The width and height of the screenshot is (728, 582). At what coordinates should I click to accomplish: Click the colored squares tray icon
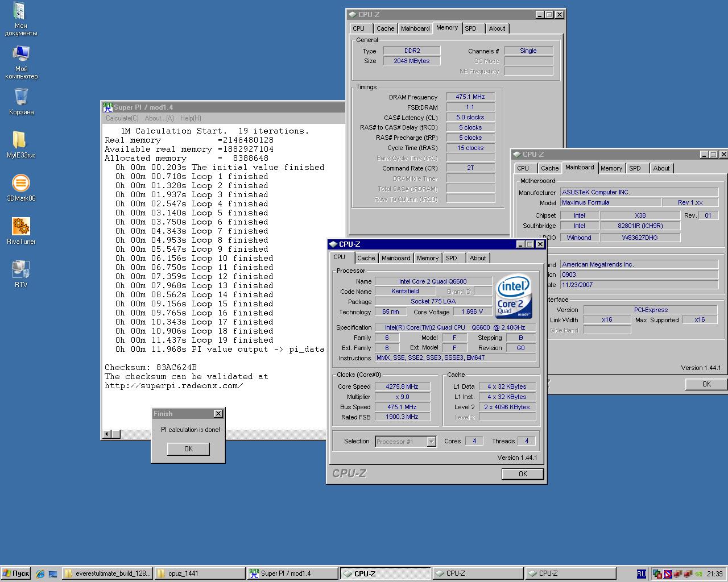657,574
